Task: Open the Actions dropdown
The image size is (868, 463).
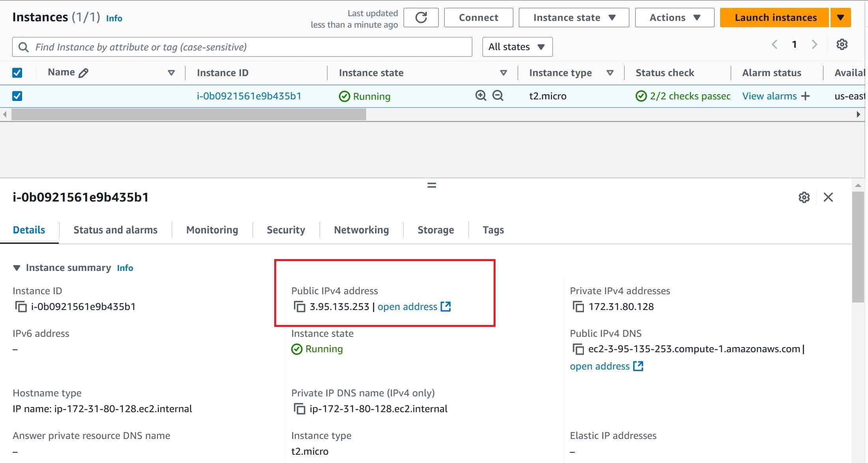Action: coord(674,17)
